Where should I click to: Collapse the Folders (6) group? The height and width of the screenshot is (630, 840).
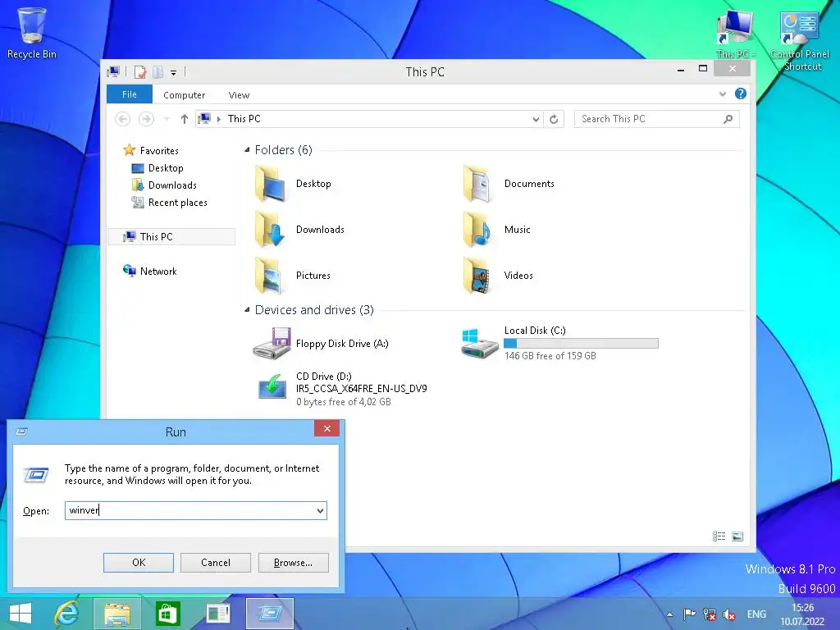247,150
